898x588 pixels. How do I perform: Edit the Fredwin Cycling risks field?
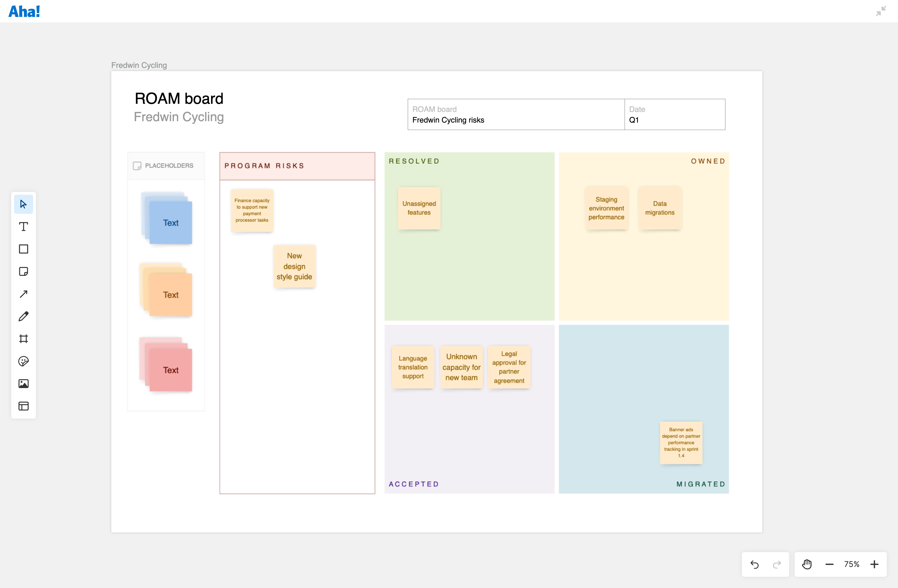coord(448,120)
